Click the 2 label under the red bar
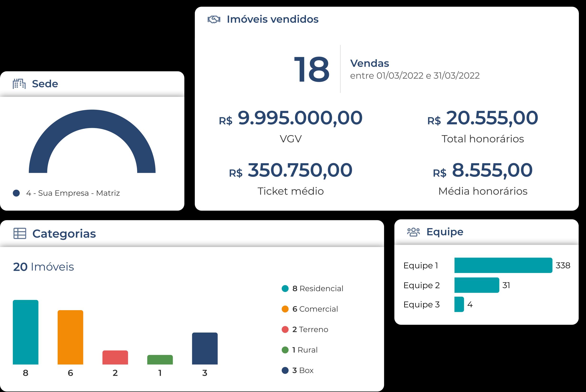This screenshot has width=586, height=392. click(115, 373)
